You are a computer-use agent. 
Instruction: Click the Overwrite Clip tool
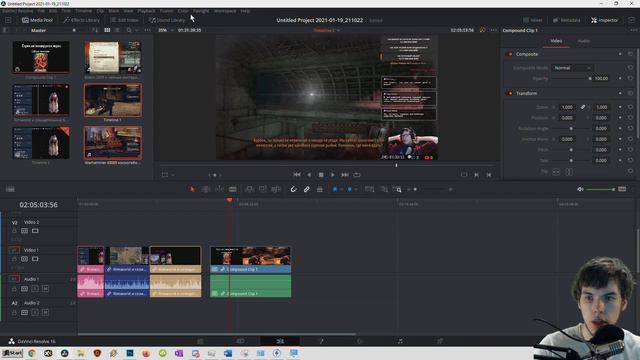tap(262, 189)
